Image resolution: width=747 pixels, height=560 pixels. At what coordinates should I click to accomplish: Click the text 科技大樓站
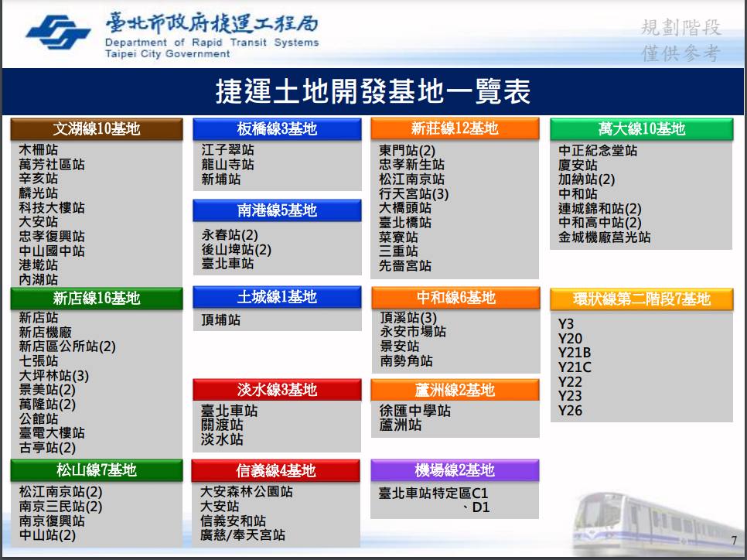tap(52, 208)
